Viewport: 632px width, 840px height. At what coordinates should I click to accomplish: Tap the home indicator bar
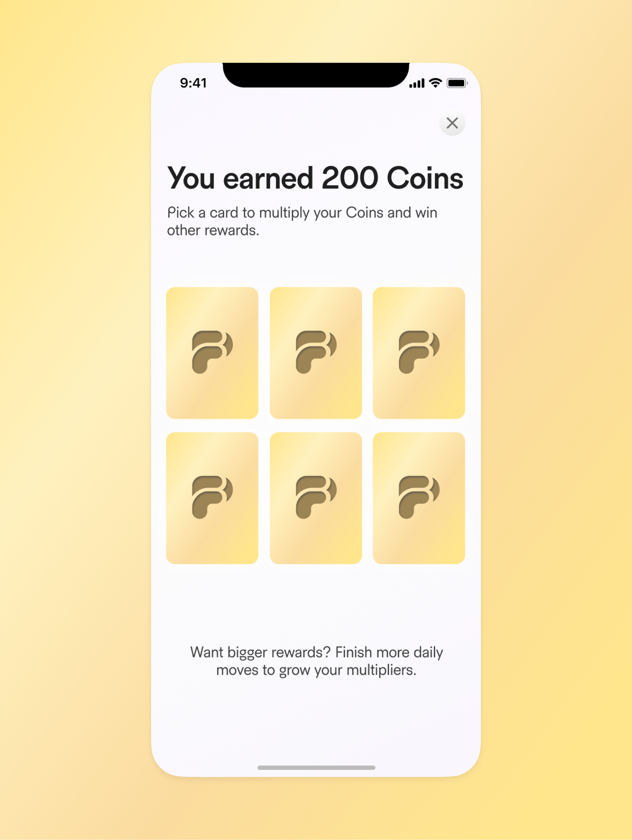[316, 767]
